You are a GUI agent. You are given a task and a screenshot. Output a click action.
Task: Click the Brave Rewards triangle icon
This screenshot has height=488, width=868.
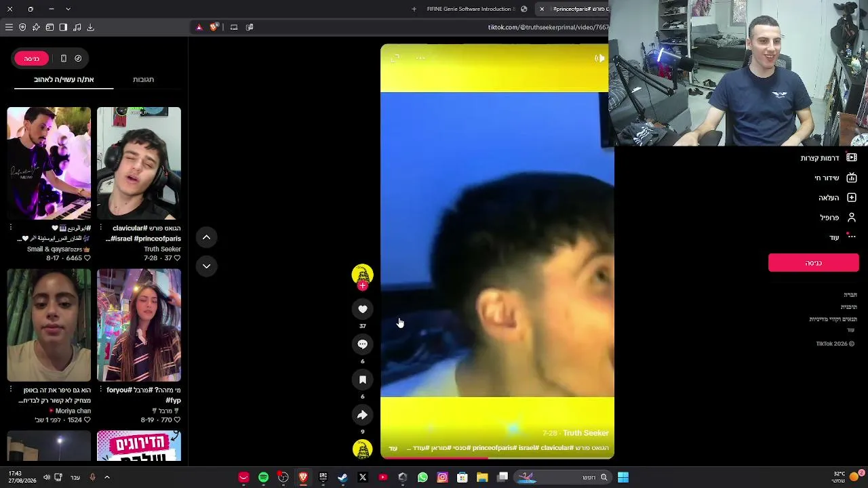point(199,27)
